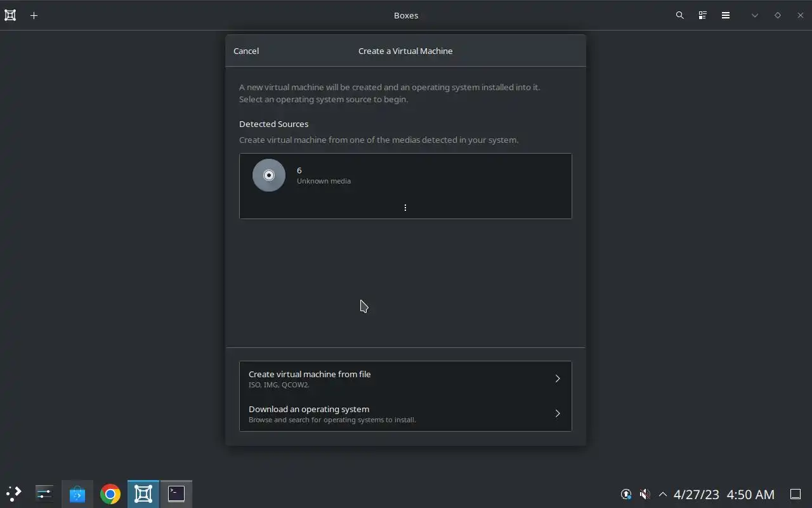Image resolution: width=812 pixels, height=508 pixels.
Task: Switch to Boxes in taskbar
Action: pos(143,493)
